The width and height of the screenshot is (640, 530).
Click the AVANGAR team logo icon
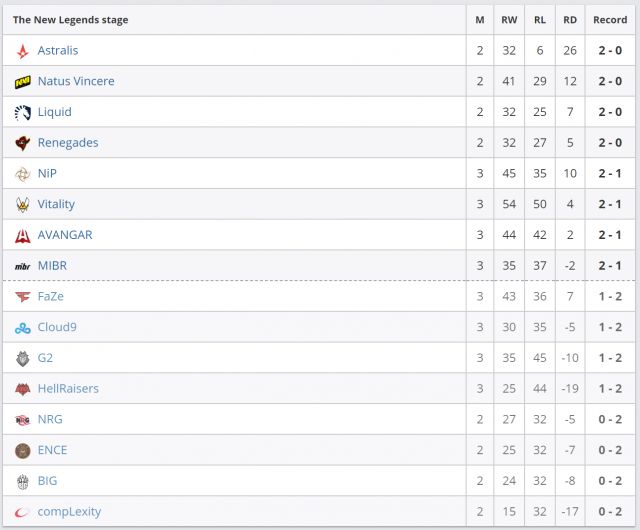[x=23, y=236]
